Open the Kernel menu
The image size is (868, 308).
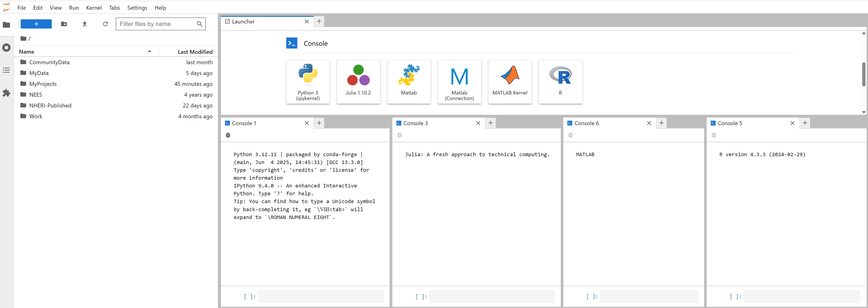tap(94, 8)
